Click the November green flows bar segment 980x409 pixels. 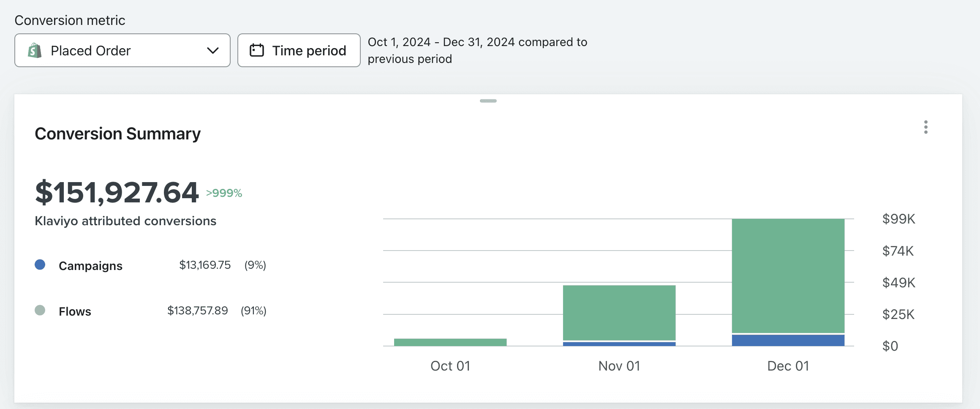coord(619,313)
